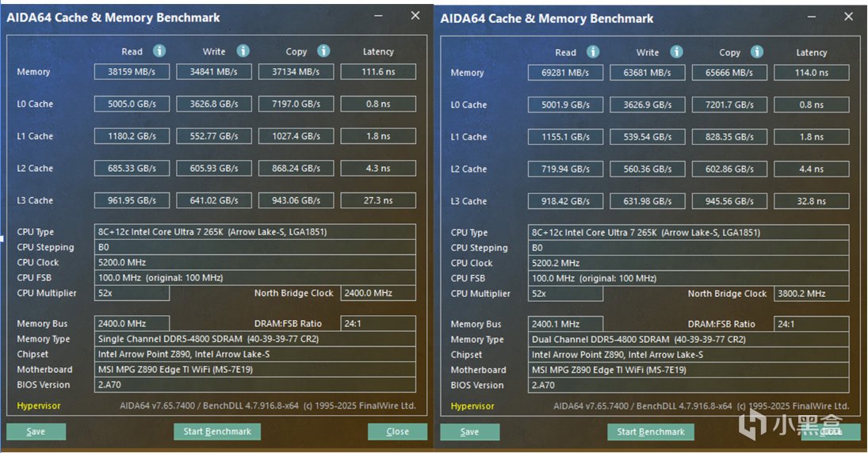
Task: Select memory write value 63681 MB/s
Action: click(647, 72)
